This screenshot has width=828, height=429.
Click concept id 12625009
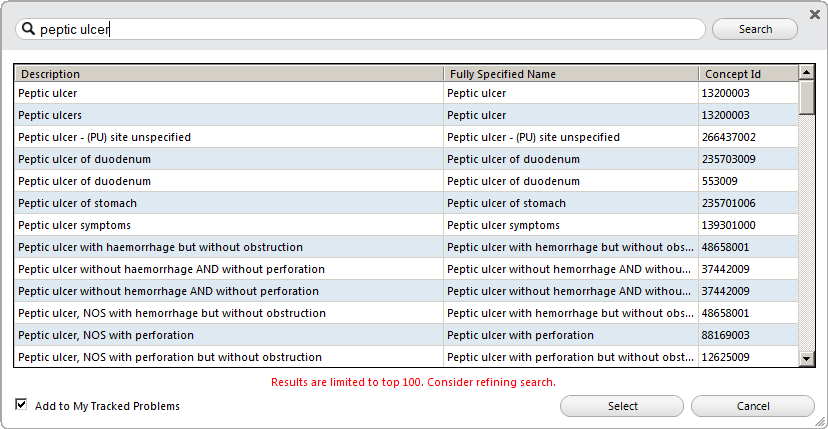point(725,358)
